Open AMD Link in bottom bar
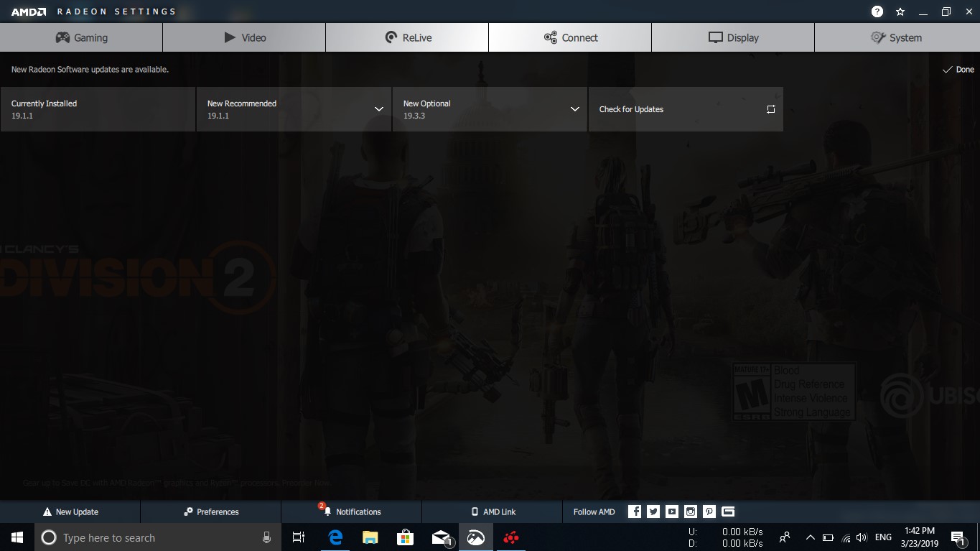This screenshot has height=551, width=980. coord(493,511)
